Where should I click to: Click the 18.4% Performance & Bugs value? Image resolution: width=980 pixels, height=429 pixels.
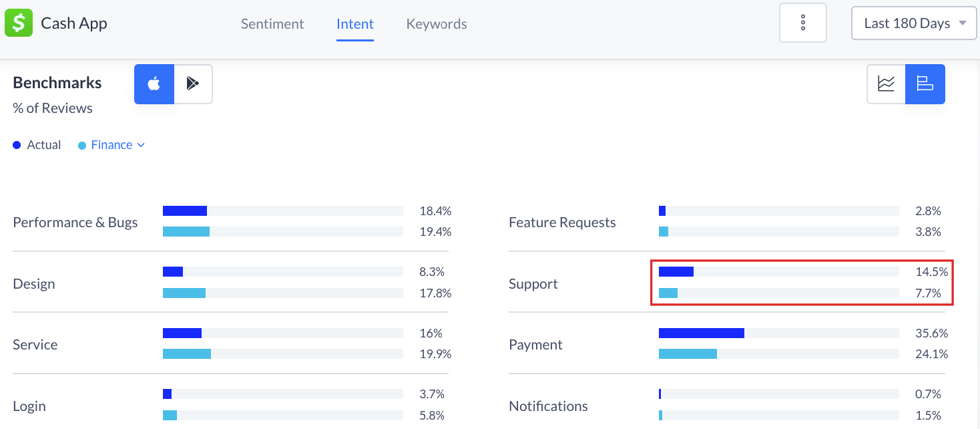coord(435,211)
